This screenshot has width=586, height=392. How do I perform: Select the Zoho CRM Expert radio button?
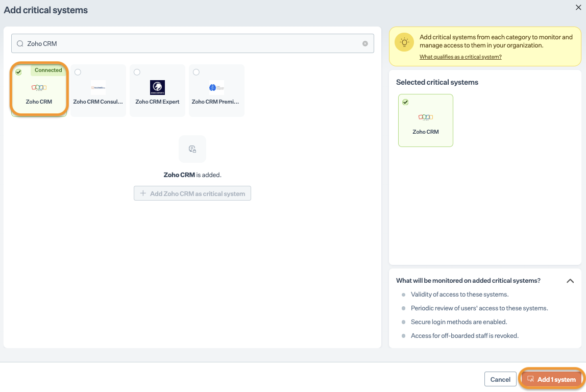pos(137,72)
